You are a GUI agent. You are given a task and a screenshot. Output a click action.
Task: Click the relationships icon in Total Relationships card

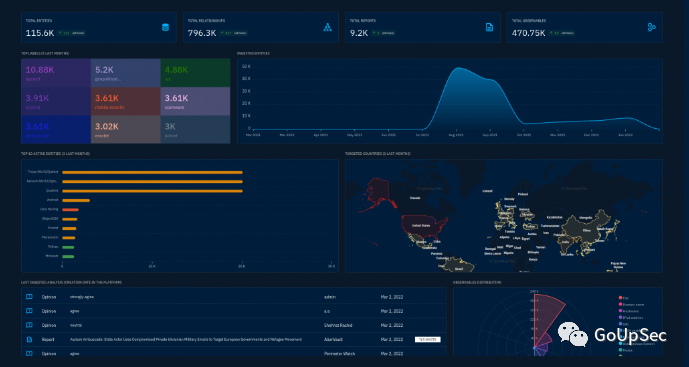pyautogui.click(x=327, y=27)
